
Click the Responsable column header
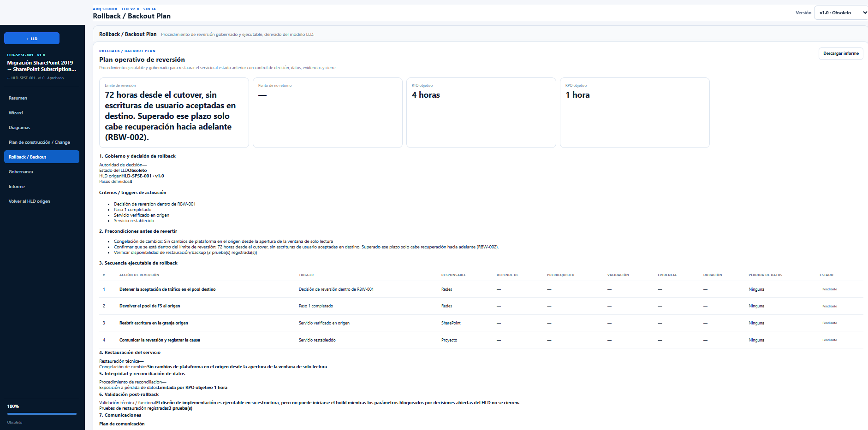click(453, 275)
